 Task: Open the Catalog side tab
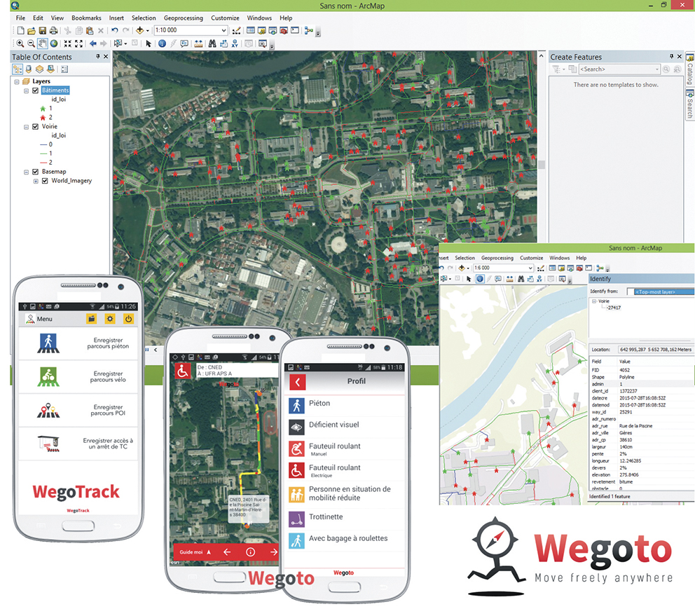click(689, 69)
